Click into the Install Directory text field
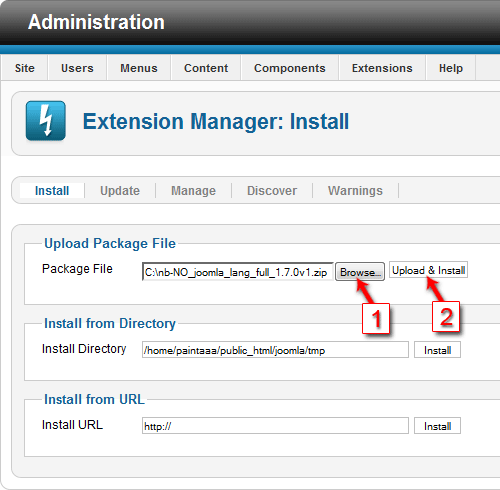The image size is (500, 490). pyautogui.click(x=275, y=350)
